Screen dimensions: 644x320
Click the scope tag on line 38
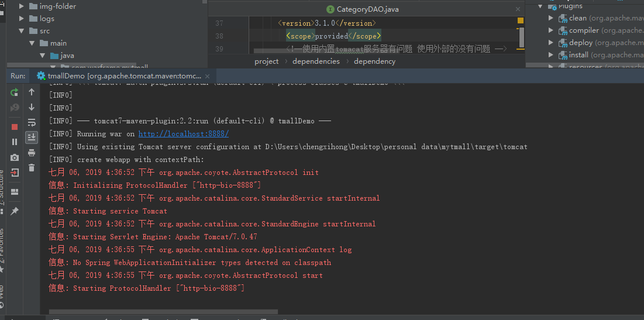point(301,36)
